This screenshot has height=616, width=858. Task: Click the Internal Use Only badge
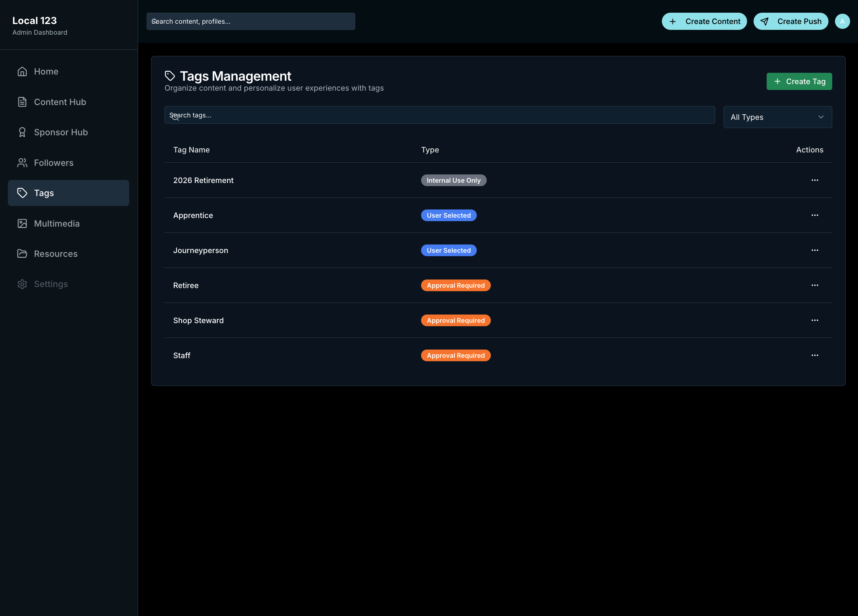(x=454, y=180)
